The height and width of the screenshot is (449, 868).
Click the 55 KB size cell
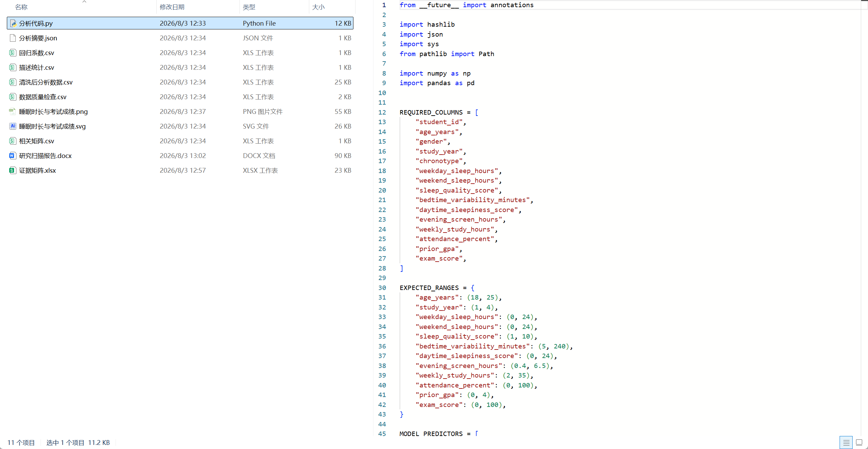coord(343,111)
